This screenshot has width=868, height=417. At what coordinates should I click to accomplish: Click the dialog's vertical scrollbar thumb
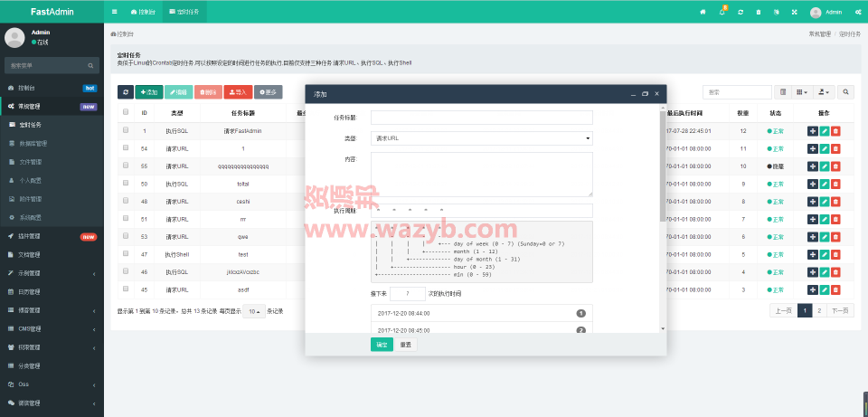[x=663, y=166]
